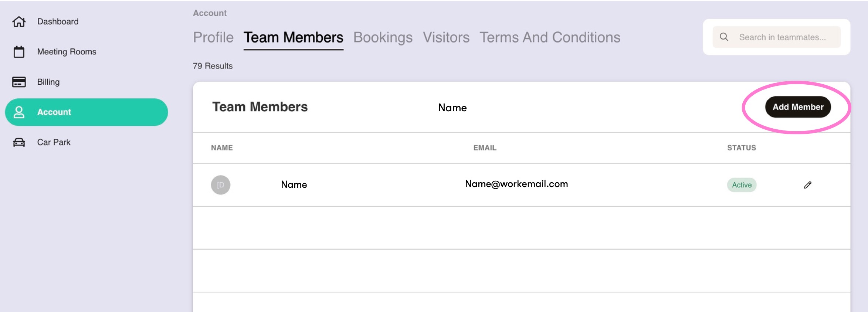Click the member avatar circle
Screen dimensions: 868x312
pyautogui.click(x=221, y=185)
